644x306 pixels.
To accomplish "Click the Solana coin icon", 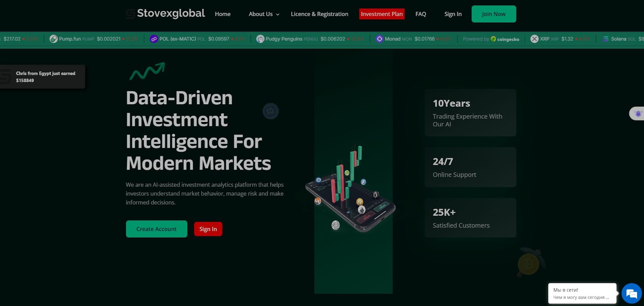I will coord(606,39).
